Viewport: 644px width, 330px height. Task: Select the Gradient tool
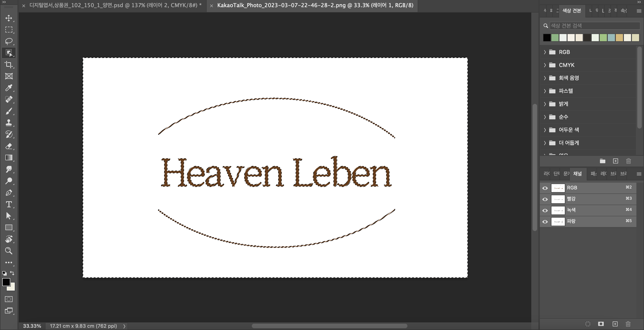tap(9, 157)
